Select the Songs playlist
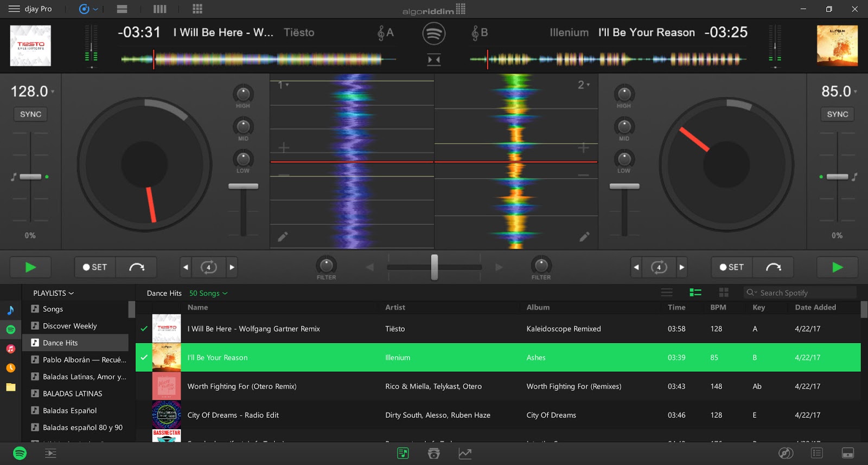Screen dimensions: 868x465 click(75, 309)
